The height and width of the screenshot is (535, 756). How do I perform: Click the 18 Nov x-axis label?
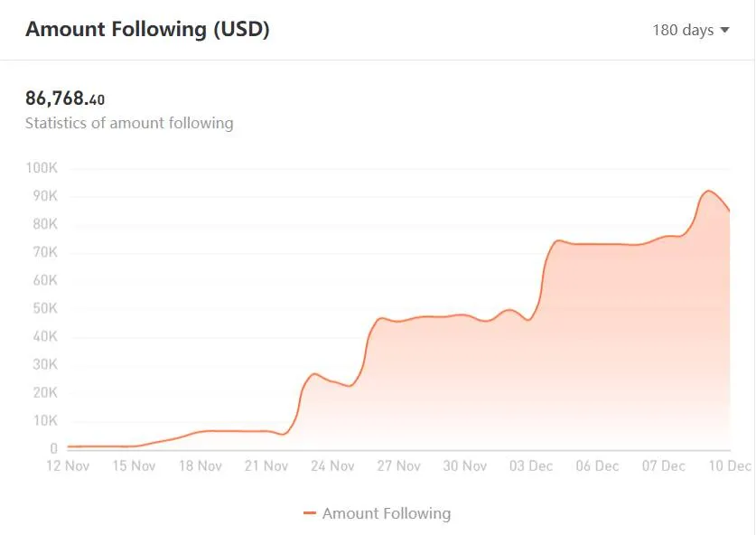201,466
